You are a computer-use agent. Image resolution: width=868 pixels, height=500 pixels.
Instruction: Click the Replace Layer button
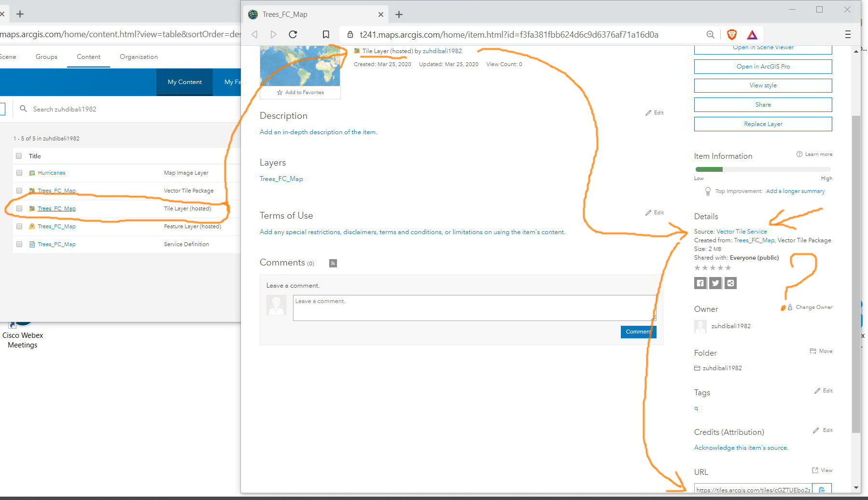point(763,124)
